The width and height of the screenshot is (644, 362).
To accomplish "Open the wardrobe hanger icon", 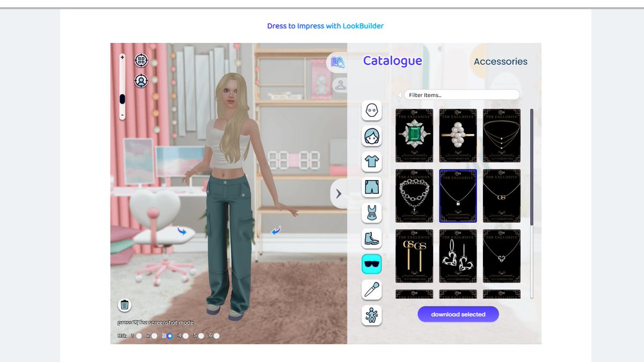I will click(x=340, y=85).
